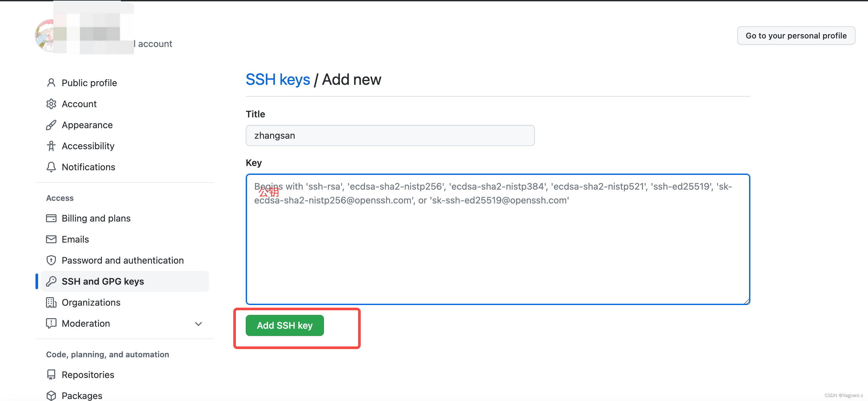This screenshot has height=401, width=868.
Task: Click the credit card Billing icon
Action: [51, 218]
